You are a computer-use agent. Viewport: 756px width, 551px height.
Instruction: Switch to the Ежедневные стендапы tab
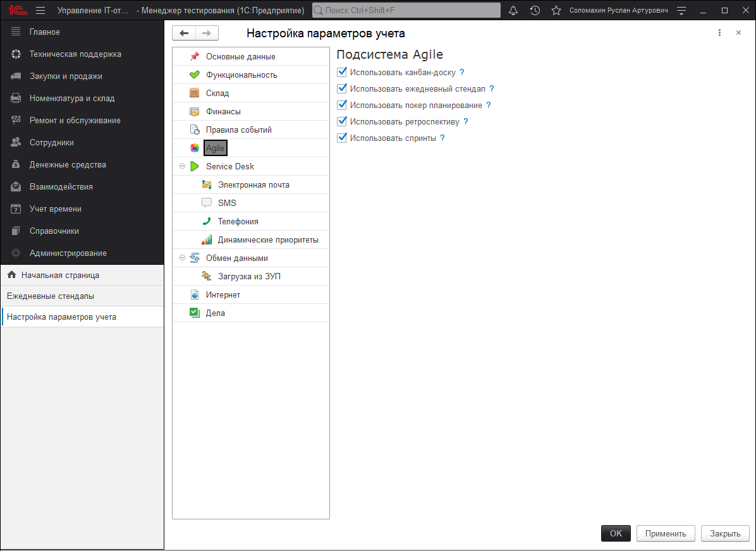(x=51, y=296)
